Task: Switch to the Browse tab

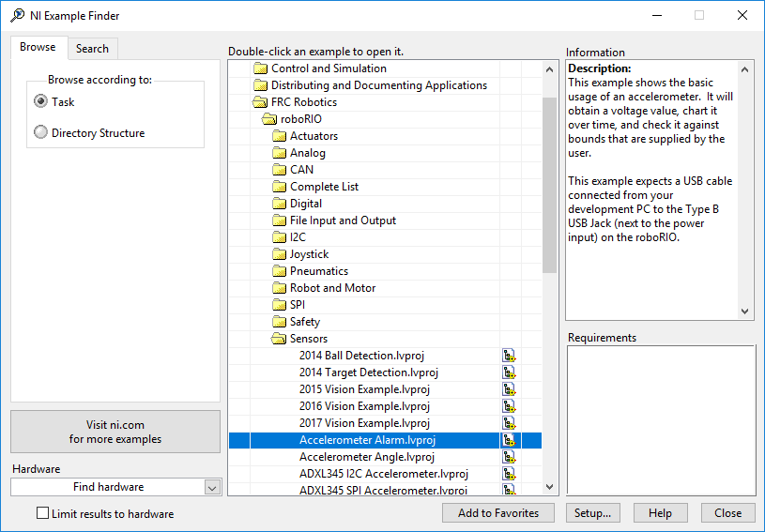Action: (x=38, y=48)
